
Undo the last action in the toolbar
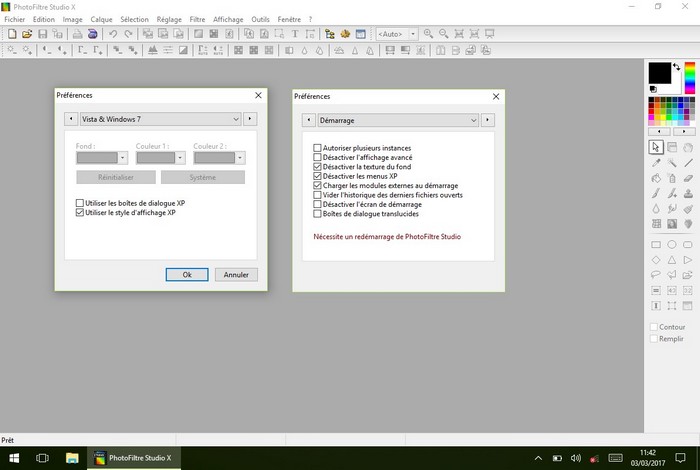[113, 34]
